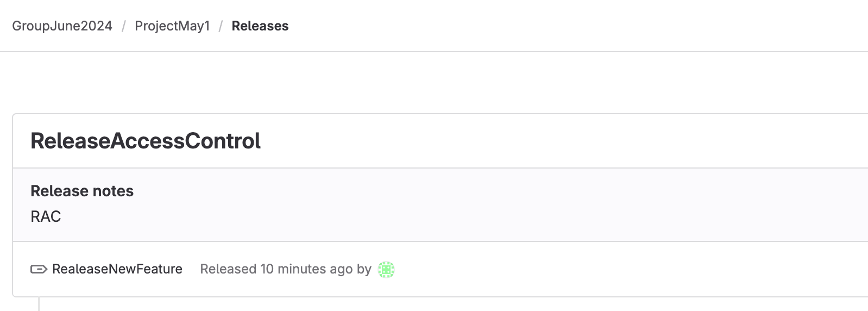Click the divider line beneath the breadcrumbs

pyautogui.click(x=435, y=52)
